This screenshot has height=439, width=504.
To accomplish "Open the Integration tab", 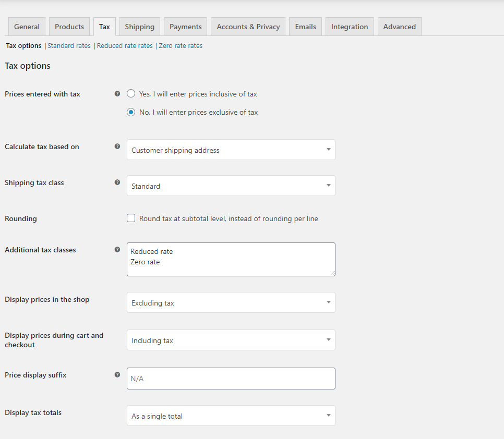I will point(350,27).
